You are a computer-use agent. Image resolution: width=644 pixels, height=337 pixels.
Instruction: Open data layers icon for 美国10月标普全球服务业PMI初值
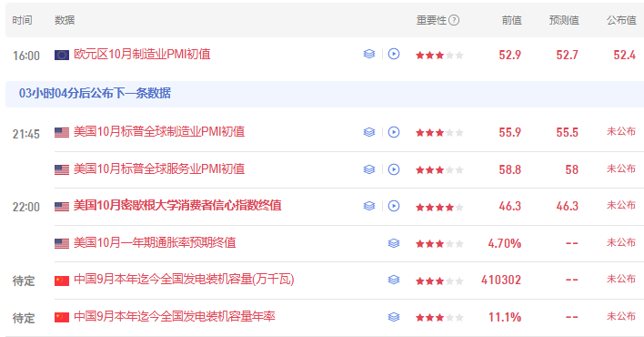369,169
